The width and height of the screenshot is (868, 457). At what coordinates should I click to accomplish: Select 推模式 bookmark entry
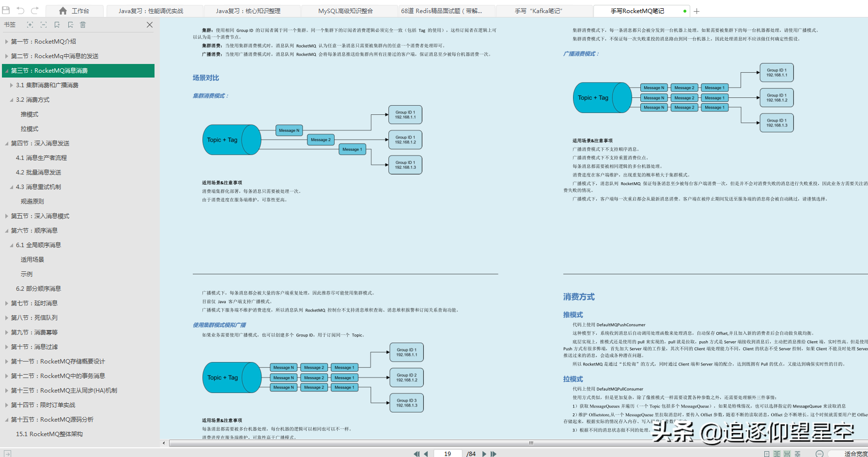[30, 114]
